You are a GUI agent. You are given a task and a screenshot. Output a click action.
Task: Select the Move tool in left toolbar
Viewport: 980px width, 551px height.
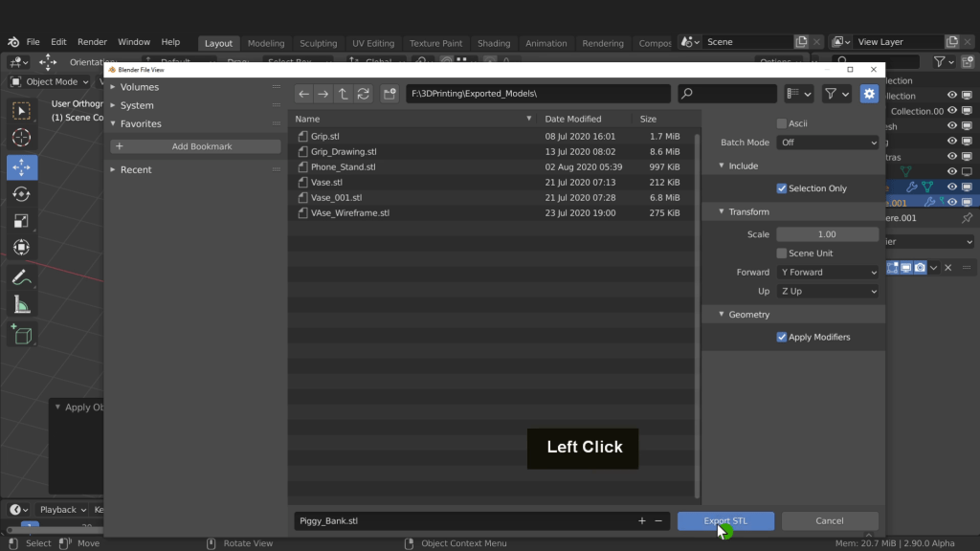[22, 167]
